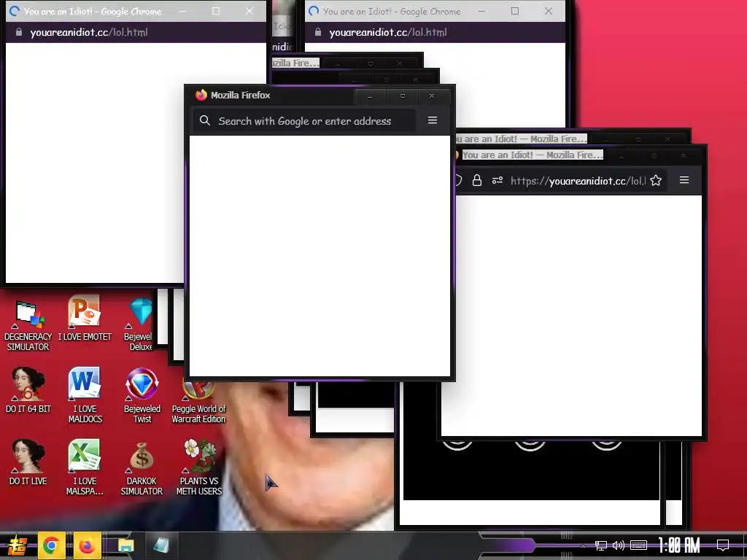The image size is (747, 560).
Task: Close the left 'You are an Idiot!' Chrome window
Action: [x=249, y=11]
